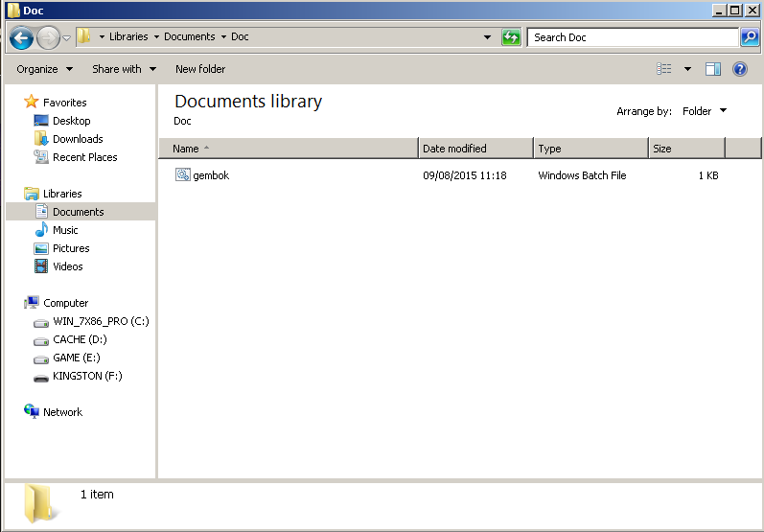Click the search magnifier button
764x532 pixels.
pyautogui.click(x=750, y=37)
